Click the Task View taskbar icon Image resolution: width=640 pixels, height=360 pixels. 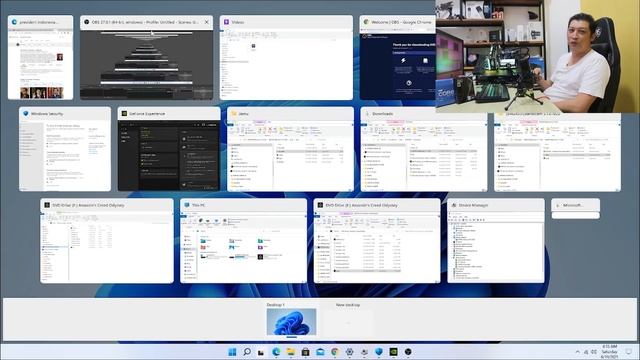click(261, 352)
